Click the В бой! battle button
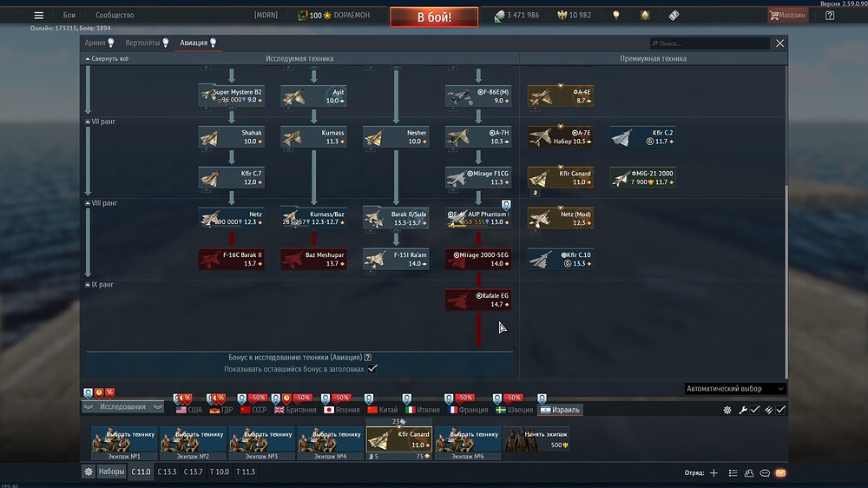 434,16
